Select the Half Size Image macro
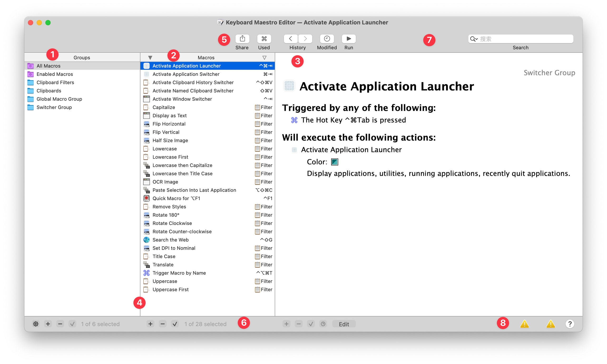 tap(208, 140)
